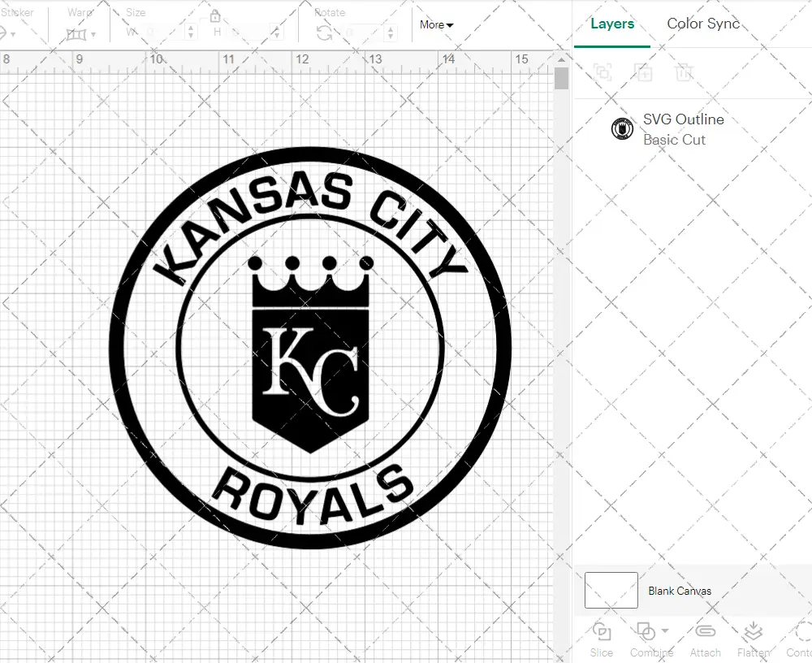Click the Width stepper arrows
This screenshot has height=663, width=812.
191,32
